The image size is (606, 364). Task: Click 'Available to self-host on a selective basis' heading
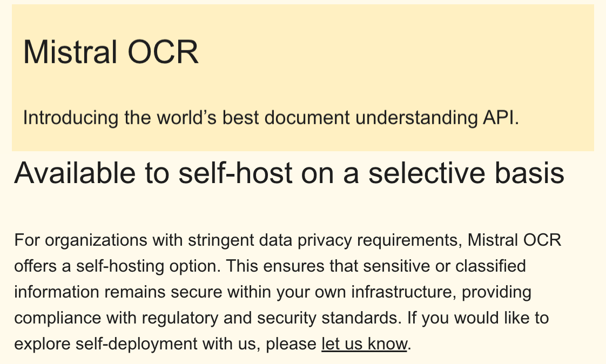pos(289,173)
